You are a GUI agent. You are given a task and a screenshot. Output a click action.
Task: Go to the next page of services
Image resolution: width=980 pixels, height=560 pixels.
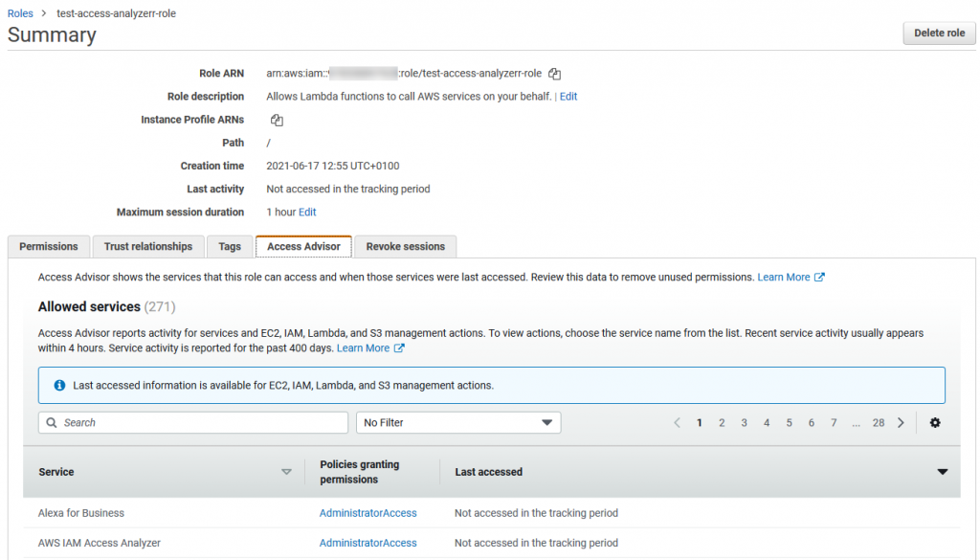pos(901,422)
